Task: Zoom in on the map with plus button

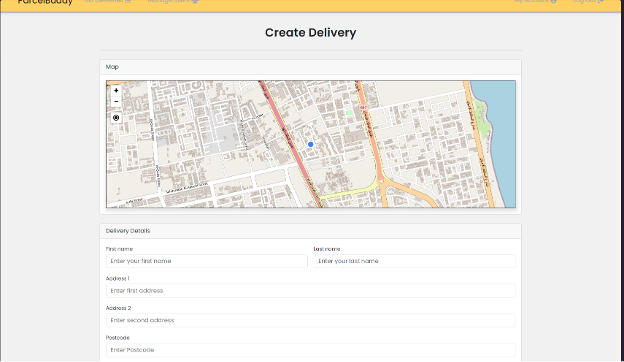Action: pyautogui.click(x=116, y=91)
